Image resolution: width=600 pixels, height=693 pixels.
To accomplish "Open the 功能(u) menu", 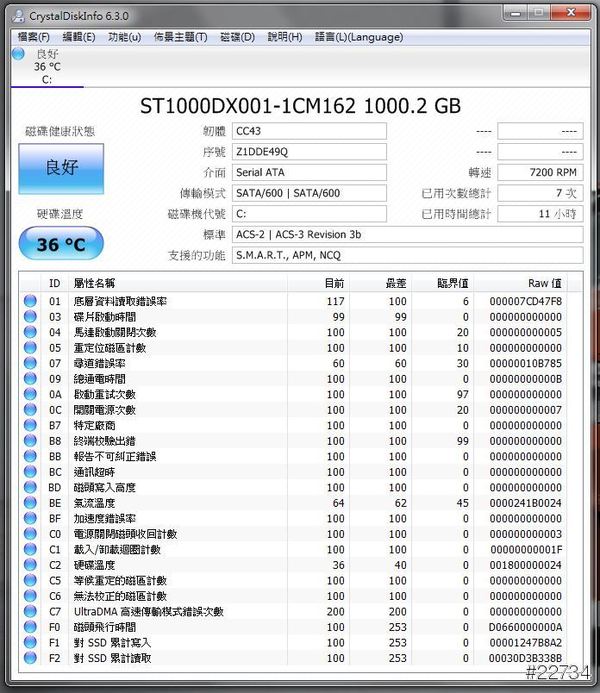I will click(125, 37).
